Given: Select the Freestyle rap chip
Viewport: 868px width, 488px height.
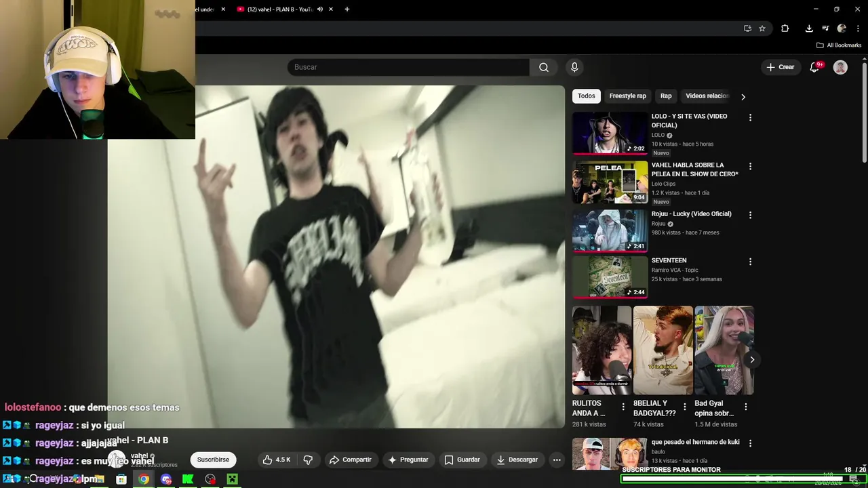Looking at the screenshot, I should click(628, 96).
